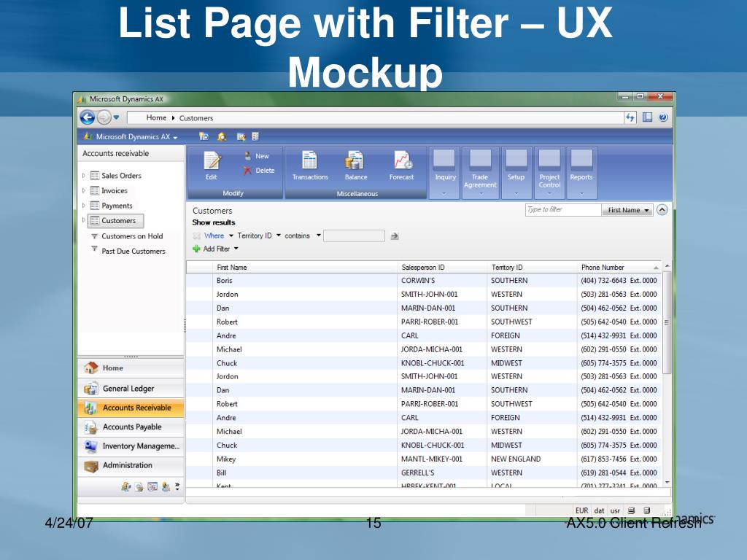
Task: Expand more modules with the chevron
Action: click(x=177, y=486)
